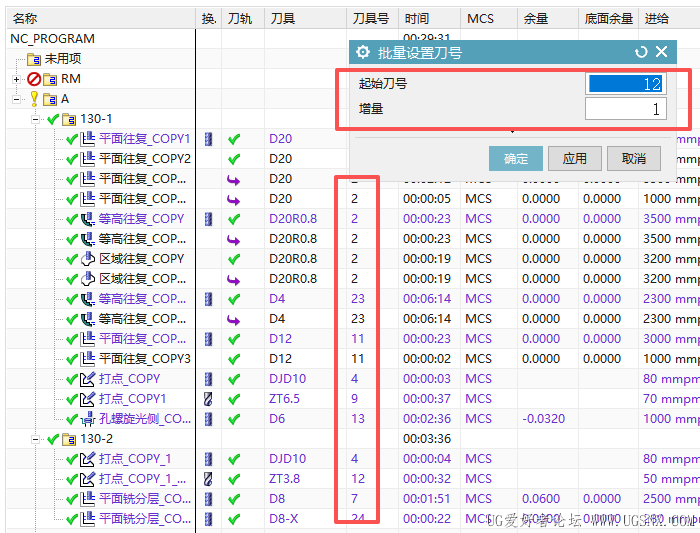This screenshot has width=700, height=533.
Task: Click the A group warning bulb icon
Action: click(x=34, y=98)
